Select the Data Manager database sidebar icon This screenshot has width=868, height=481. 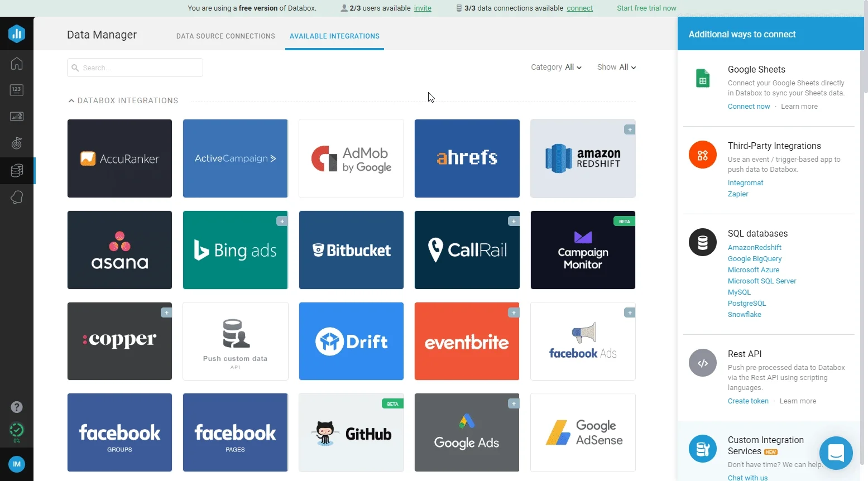pos(17,170)
